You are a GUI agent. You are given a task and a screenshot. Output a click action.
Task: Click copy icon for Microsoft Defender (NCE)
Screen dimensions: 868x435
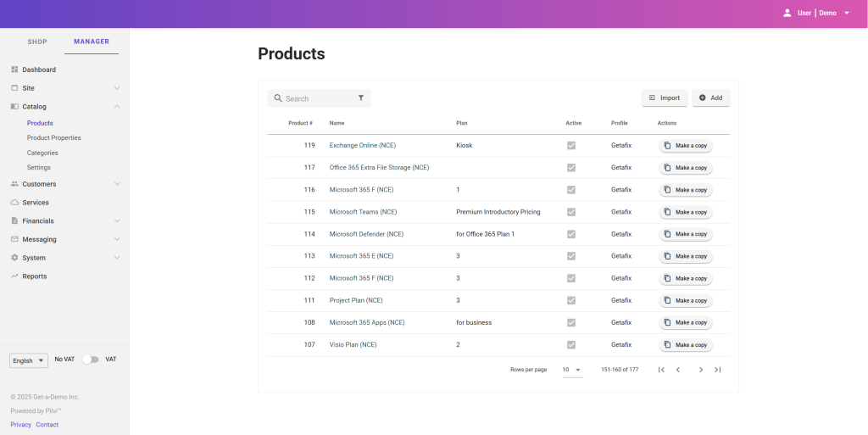click(x=668, y=234)
